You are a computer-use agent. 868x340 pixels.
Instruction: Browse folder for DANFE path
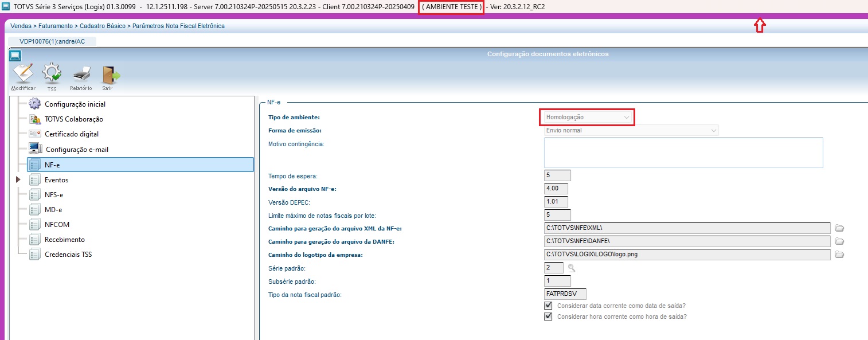point(840,241)
